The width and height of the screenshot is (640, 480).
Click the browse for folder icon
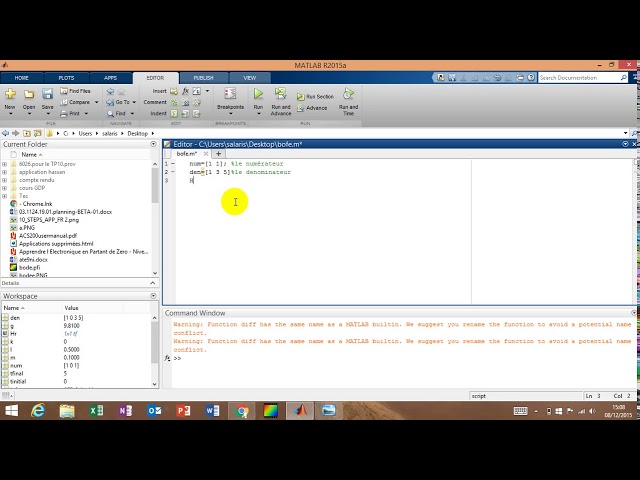point(38,133)
